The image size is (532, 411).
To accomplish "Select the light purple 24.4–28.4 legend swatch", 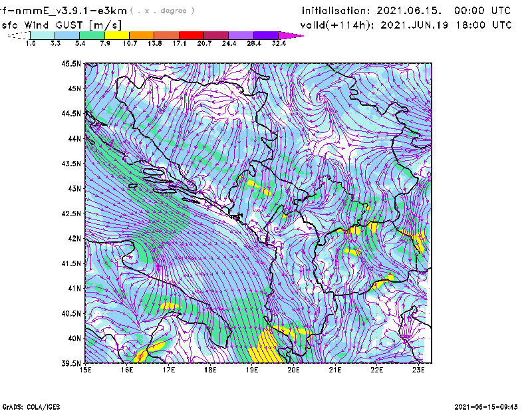I will click(241, 35).
